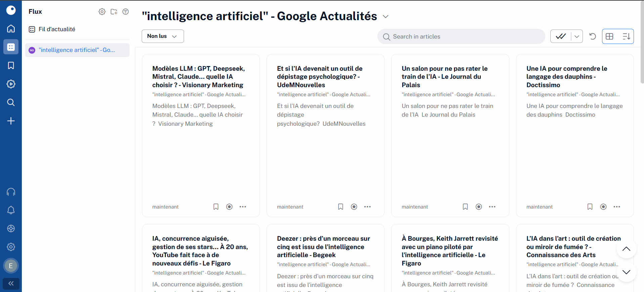
Task: Click the new folder icon in Flux panel
Action: [114, 12]
